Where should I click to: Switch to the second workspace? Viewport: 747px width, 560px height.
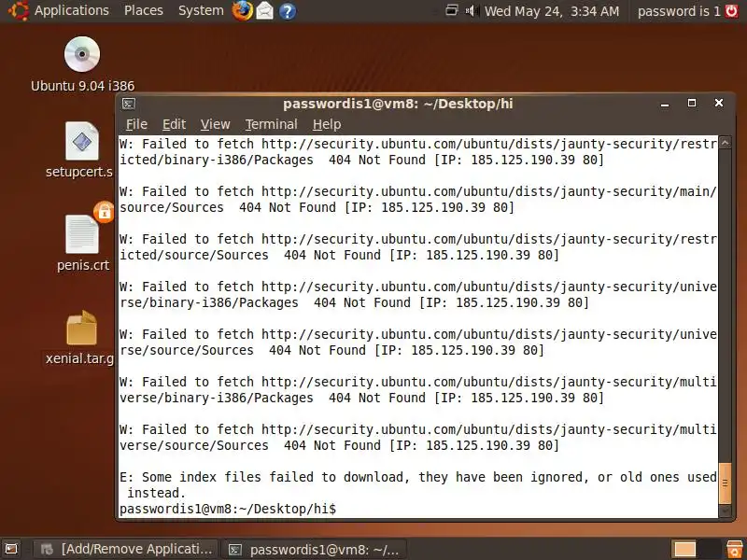[709, 550]
